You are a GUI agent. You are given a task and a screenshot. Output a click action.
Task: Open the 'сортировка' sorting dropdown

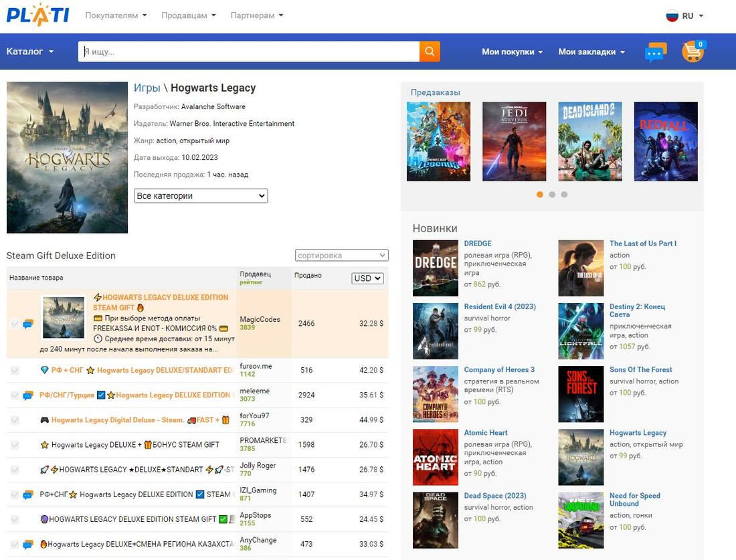click(x=341, y=255)
